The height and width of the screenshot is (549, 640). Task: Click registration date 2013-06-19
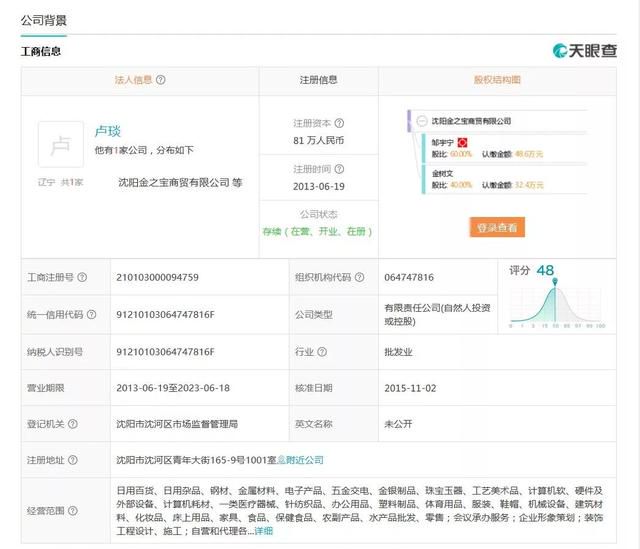318,187
